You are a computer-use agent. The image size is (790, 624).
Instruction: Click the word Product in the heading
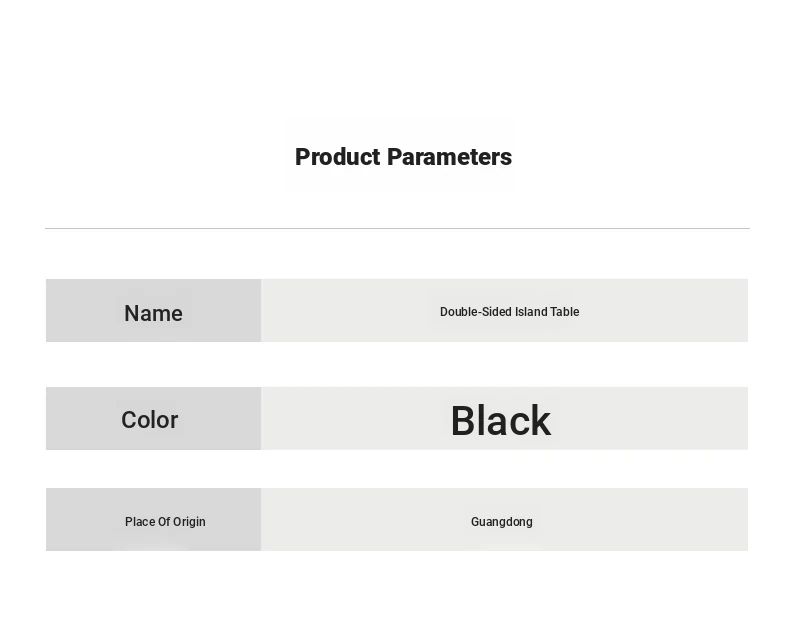[338, 157]
